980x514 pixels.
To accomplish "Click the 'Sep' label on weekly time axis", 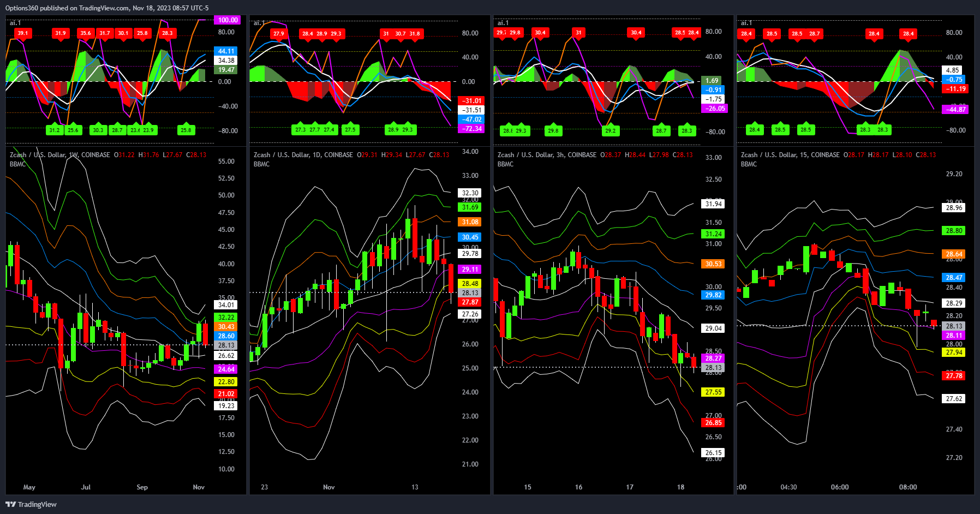I will [142, 487].
